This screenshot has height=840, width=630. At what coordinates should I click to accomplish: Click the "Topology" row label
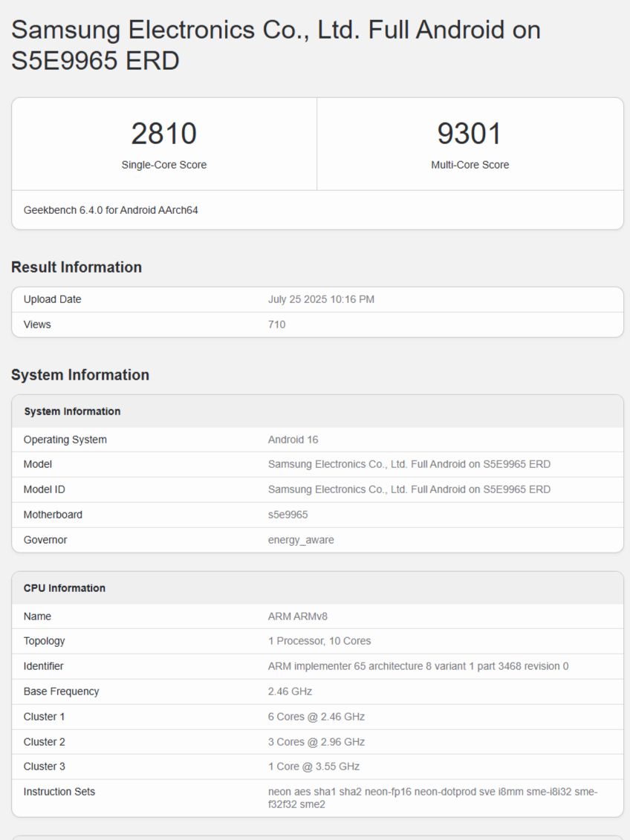point(45,641)
